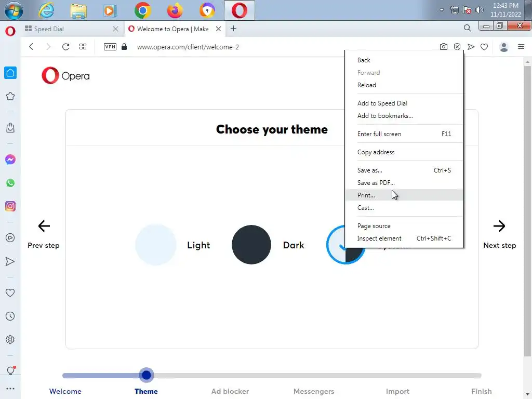Open My Flow arrow icon in the sidebar
532x399 pixels.
click(10, 261)
